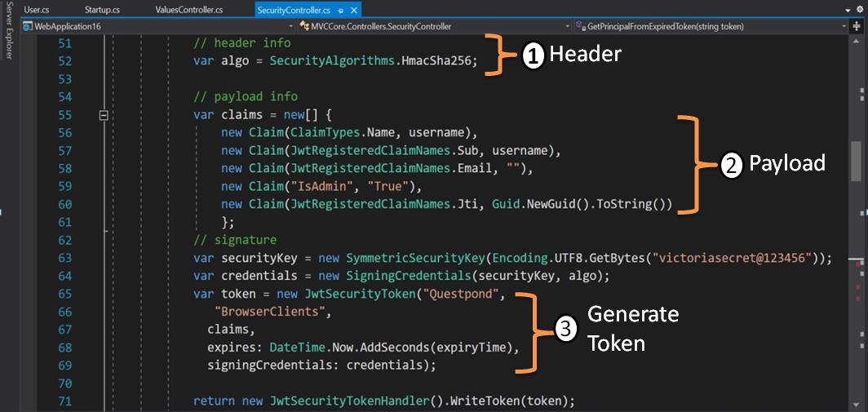The image size is (868, 412).
Task: Click the securityKey variable on line 63
Action: tap(259, 258)
